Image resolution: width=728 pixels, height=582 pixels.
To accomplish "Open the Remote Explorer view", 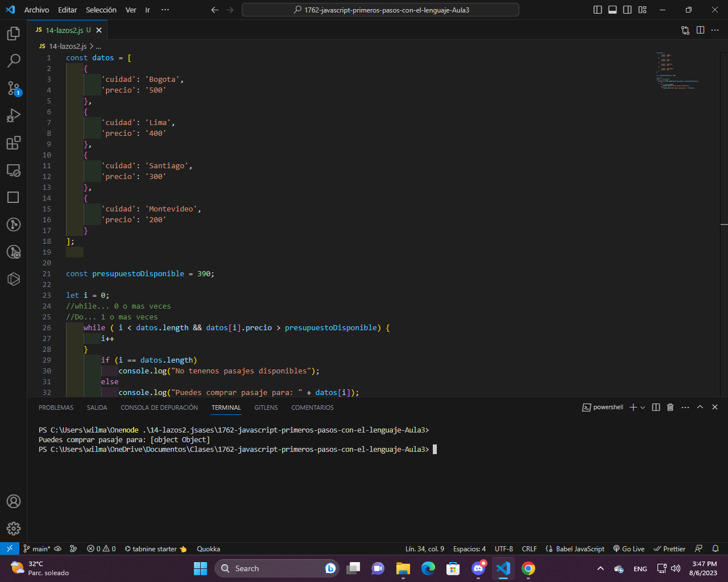I will (14, 170).
